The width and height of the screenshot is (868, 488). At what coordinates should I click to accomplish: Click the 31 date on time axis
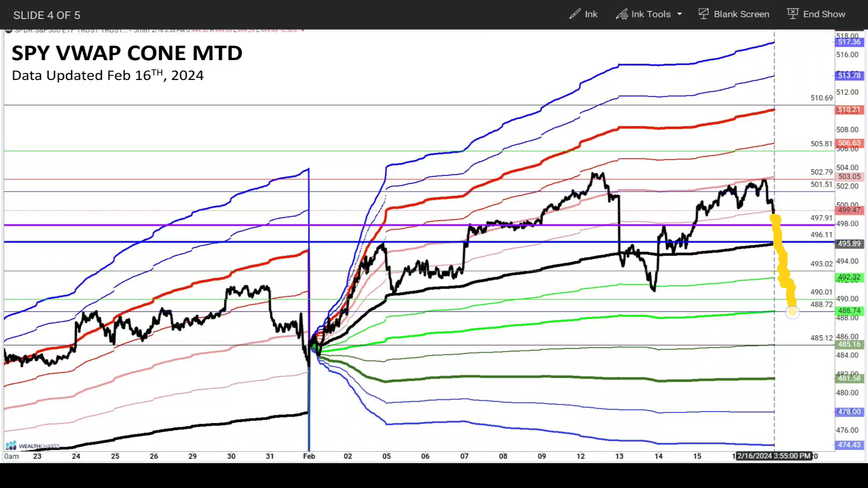tap(270, 456)
